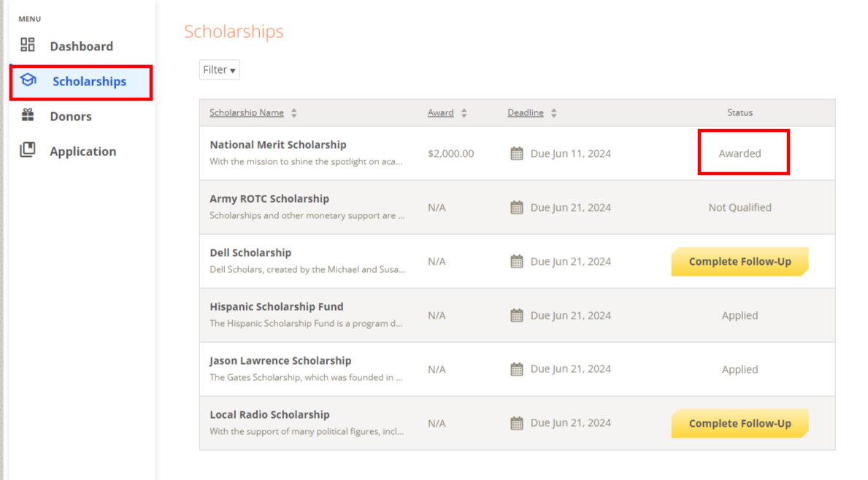Click the Jason Lawrence Scholarship calendar icon
This screenshot has height=480, width=868.
[x=517, y=369]
